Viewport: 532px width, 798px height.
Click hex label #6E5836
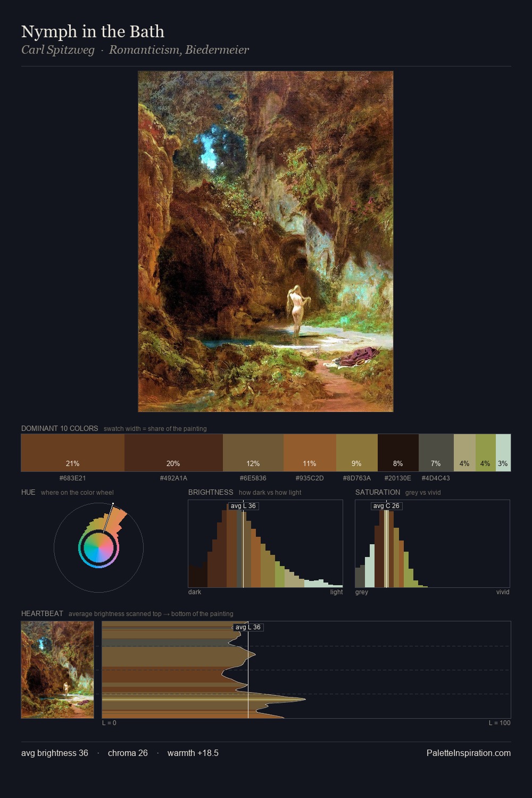(253, 478)
